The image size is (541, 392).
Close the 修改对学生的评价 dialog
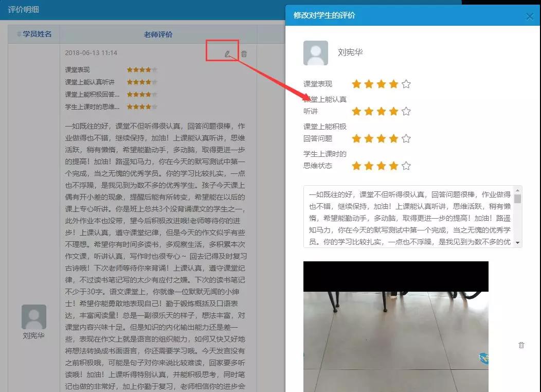pyautogui.click(x=530, y=16)
